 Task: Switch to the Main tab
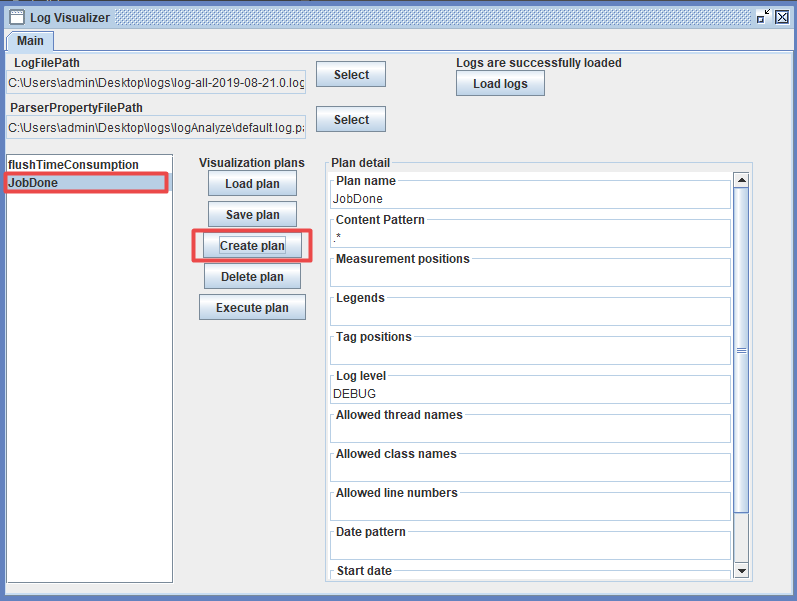30,40
